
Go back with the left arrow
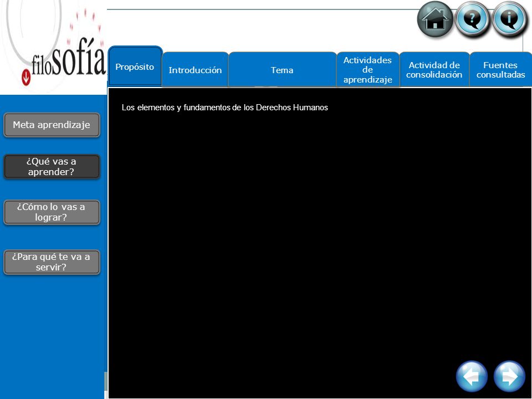472,376
